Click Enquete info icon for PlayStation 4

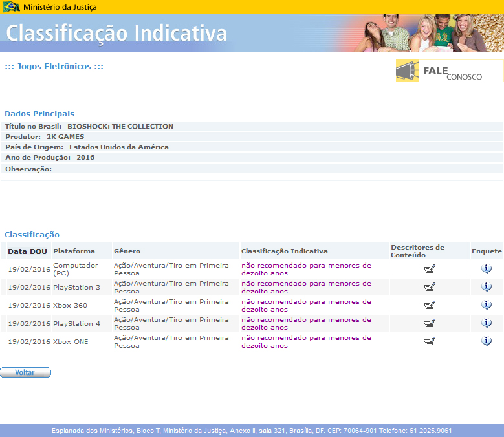[487, 323]
